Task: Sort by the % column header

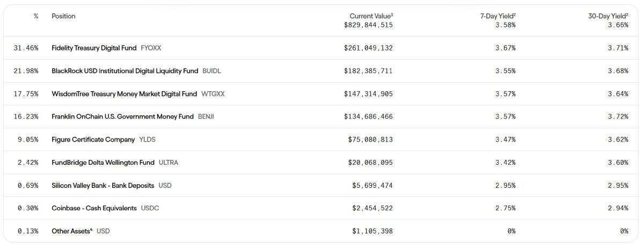Action: (x=36, y=16)
